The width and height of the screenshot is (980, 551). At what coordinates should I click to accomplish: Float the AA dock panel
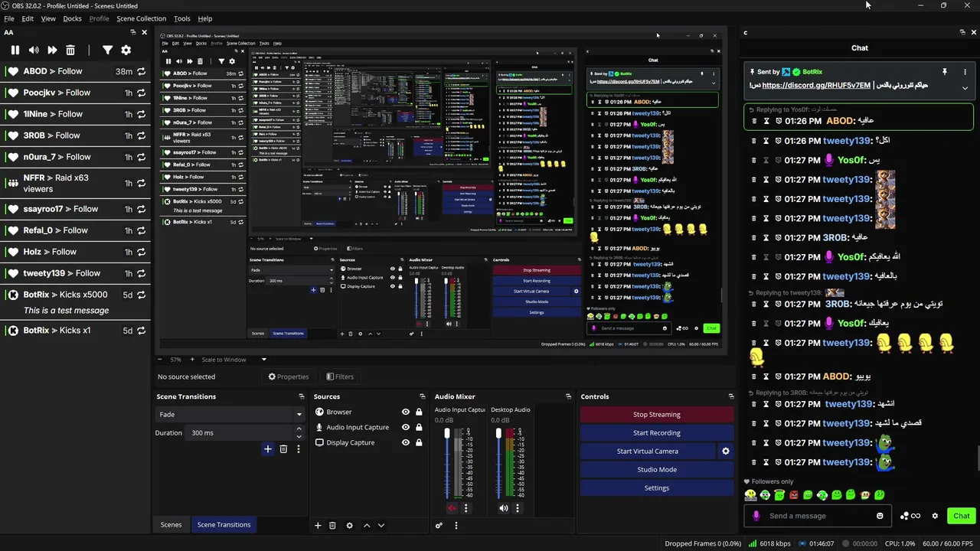(133, 32)
